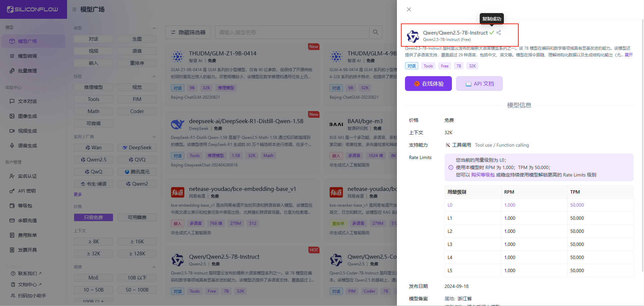
Task: Toggle the 只看免费 price filter
Action: tap(93, 217)
